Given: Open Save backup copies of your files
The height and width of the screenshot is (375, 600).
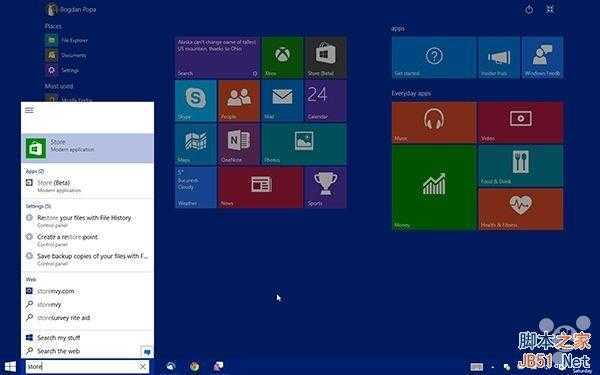Looking at the screenshot, I should pyautogui.click(x=88, y=259).
